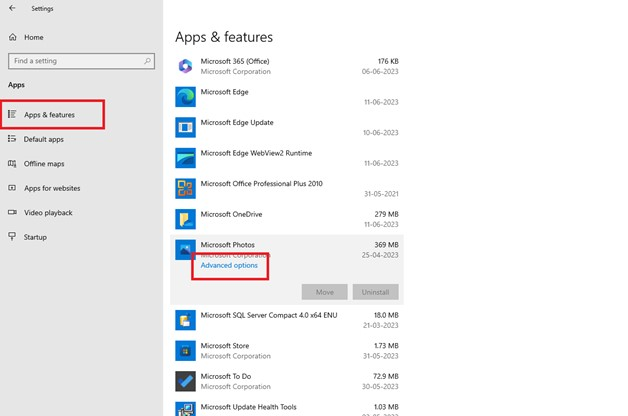Click the 176 KB size of Microsoft 365
628x416 pixels.
point(388,61)
